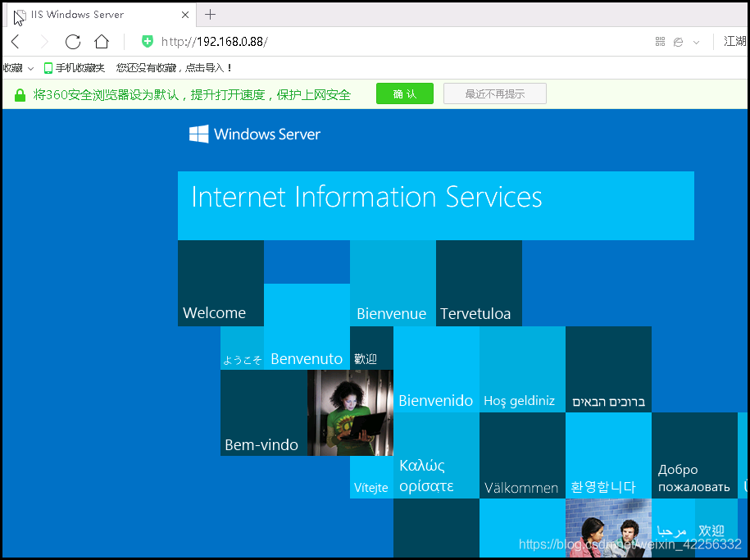Click the Bem-vindo tile
Image resolution: width=750 pixels, height=560 pixels.
(x=264, y=412)
